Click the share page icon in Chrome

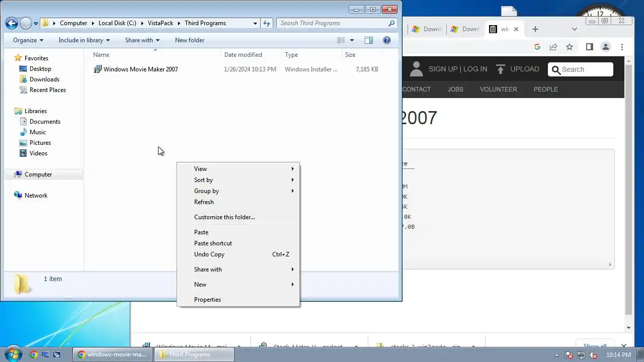553,47
